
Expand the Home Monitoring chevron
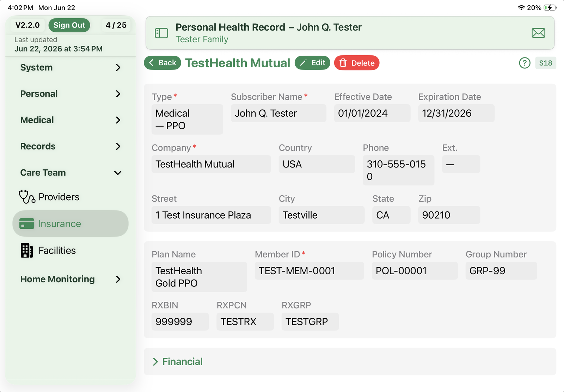click(118, 279)
